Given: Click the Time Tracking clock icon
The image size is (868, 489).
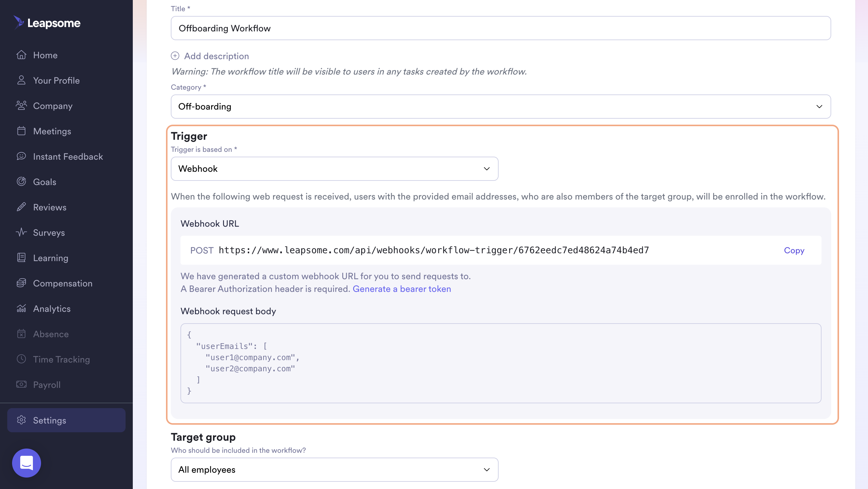Looking at the screenshot, I should click(x=21, y=359).
